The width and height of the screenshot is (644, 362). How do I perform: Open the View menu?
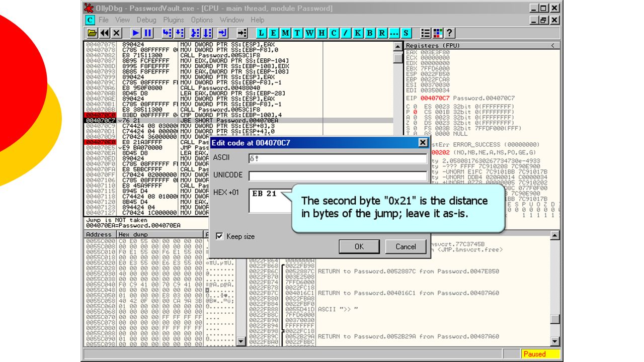[122, 20]
